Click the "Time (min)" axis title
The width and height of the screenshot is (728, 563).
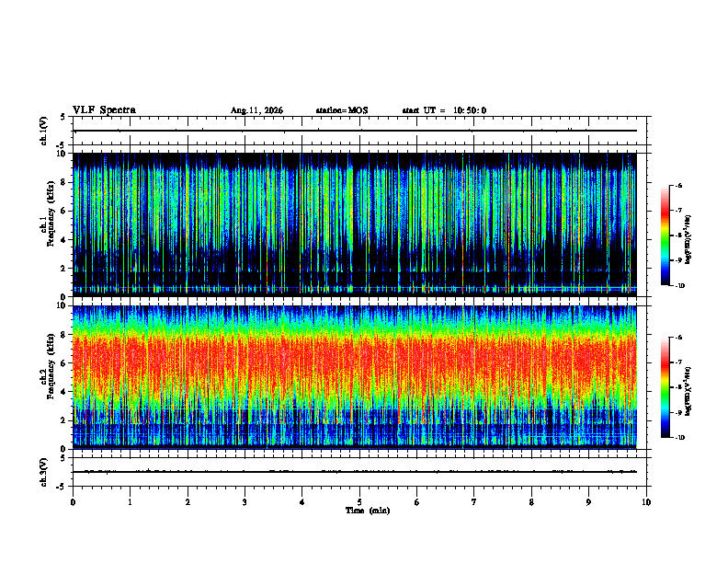[x=368, y=511]
